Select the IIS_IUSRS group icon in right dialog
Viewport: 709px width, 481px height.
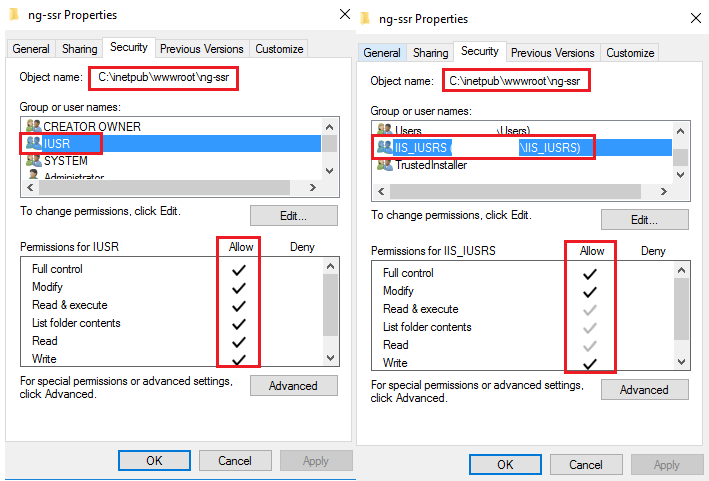(x=384, y=147)
